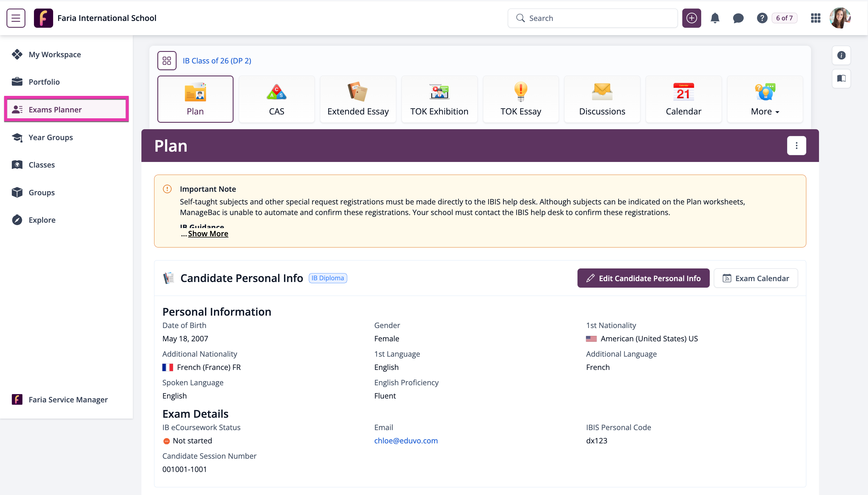Open Faria Service Manager

click(68, 399)
